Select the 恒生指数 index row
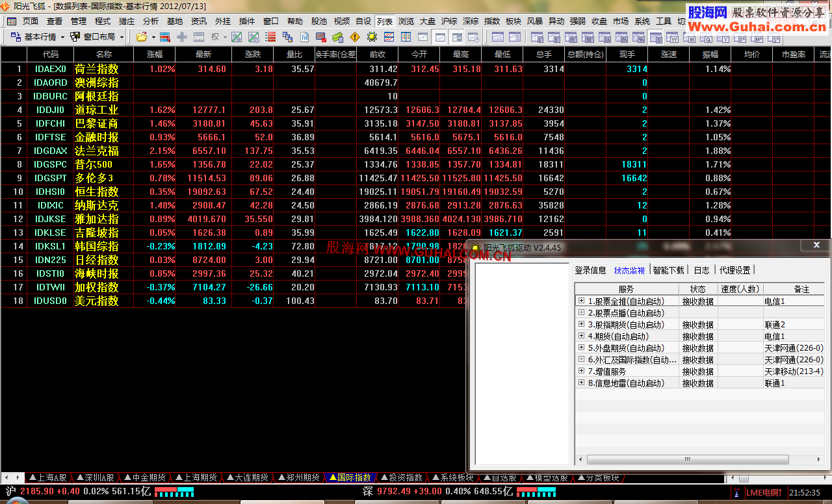 pos(416,192)
